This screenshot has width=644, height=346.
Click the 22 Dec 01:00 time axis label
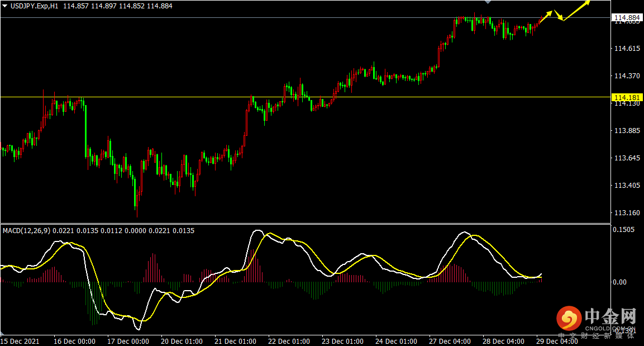coord(289,341)
